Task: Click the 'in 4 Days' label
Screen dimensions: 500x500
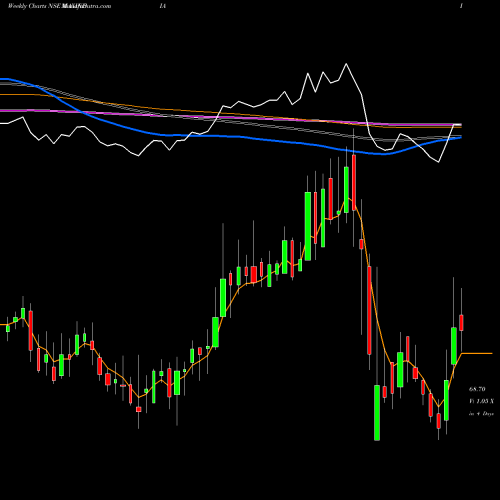Action: [481, 414]
